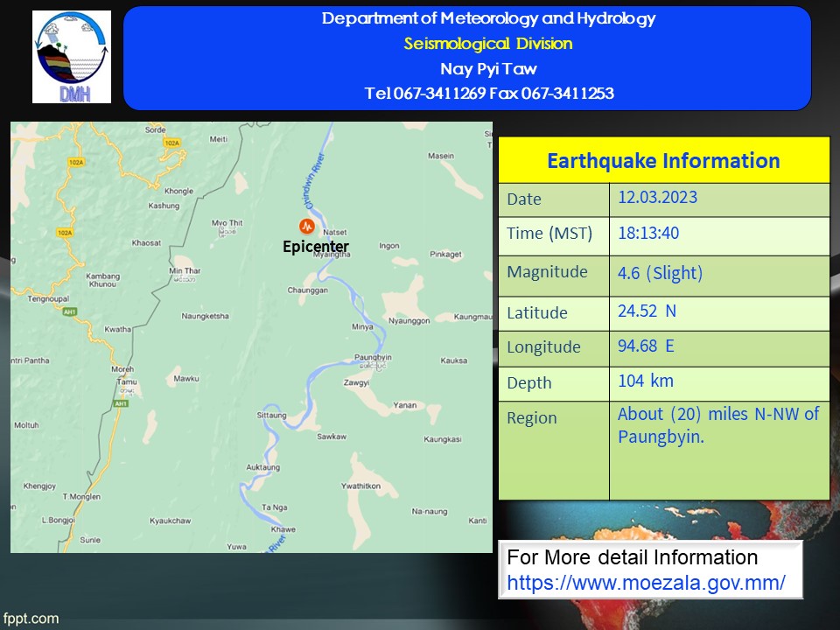This screenshot has width=840, height=630.
Task: Select the 'Ta Nga' label on the map
Action: coord(274,507)
